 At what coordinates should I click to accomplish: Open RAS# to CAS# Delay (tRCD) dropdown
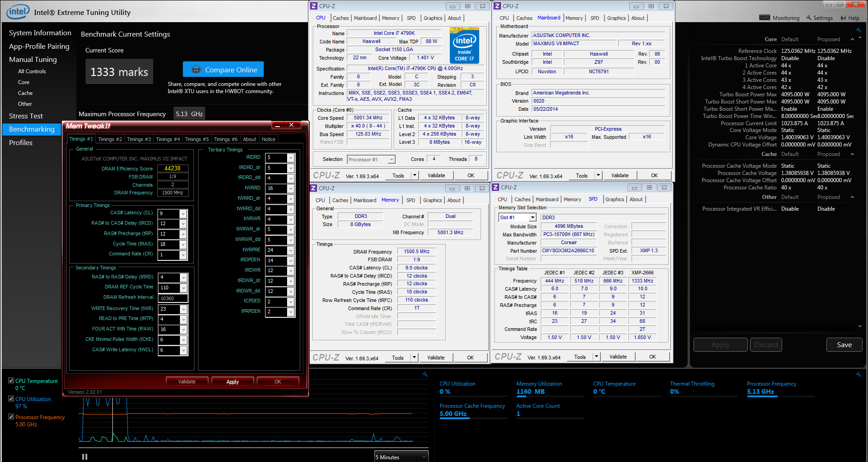(x=183, y=224)
